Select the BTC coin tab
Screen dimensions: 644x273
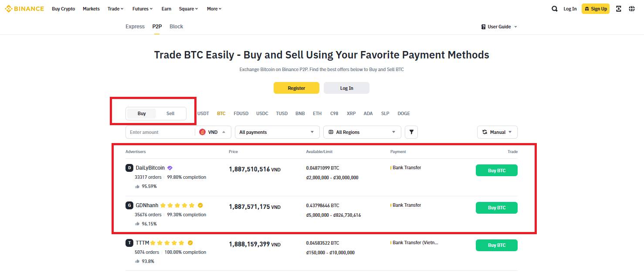click(x=221, y=113)
